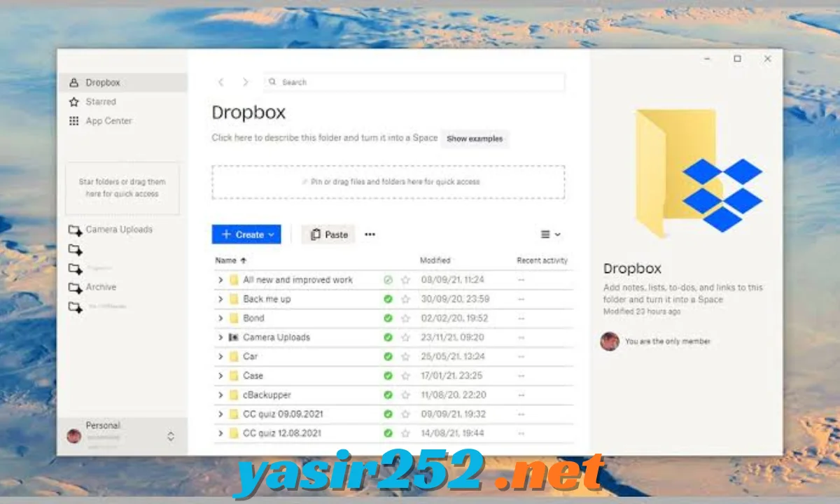Click green sync checkmark for Car
Image resolution: width=840 pixels, height=504 pixels.
(x=388, y=356)
